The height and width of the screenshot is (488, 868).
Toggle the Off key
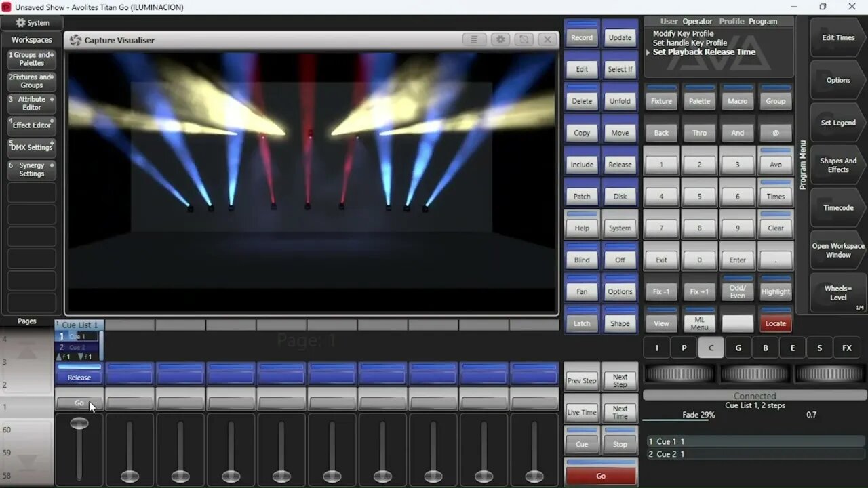tap(620, 256)
